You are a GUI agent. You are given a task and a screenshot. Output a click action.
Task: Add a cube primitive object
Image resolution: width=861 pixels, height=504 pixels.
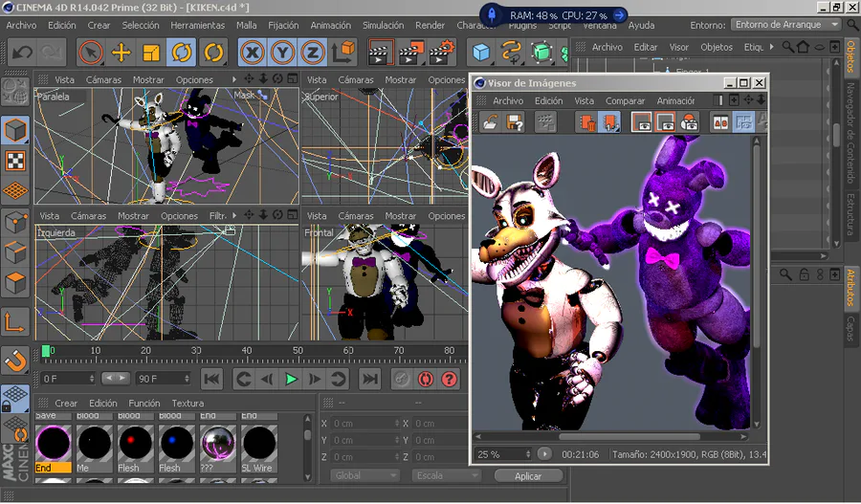(x=481, y=53)
